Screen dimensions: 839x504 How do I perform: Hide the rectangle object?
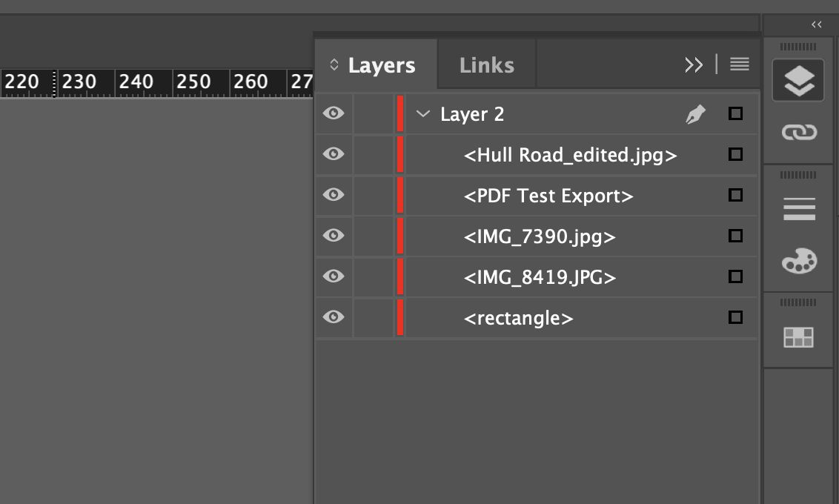[334, 317]
